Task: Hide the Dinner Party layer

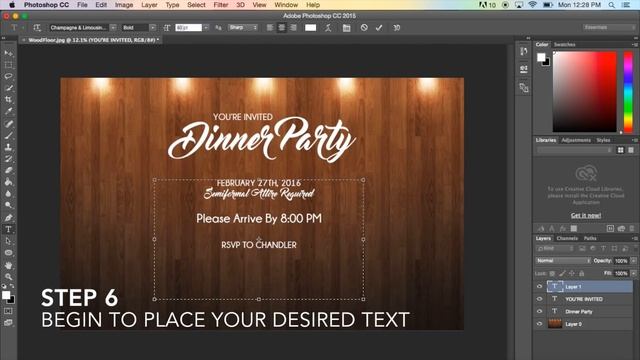Action: coord(539,311)
